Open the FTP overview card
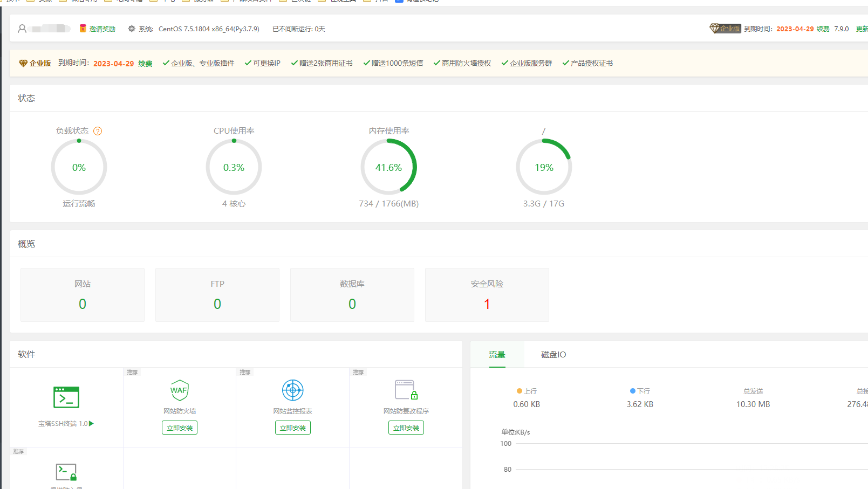This screenshot has width=868, height=489. (x=217, y=295)
